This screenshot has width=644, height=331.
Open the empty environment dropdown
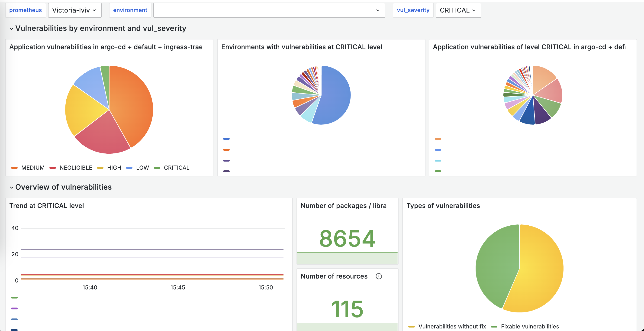[269, 10]
